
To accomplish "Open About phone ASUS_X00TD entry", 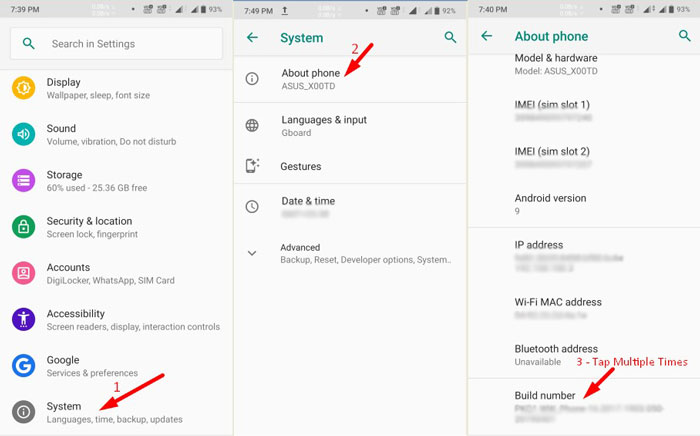I will (x=350, y=79).
